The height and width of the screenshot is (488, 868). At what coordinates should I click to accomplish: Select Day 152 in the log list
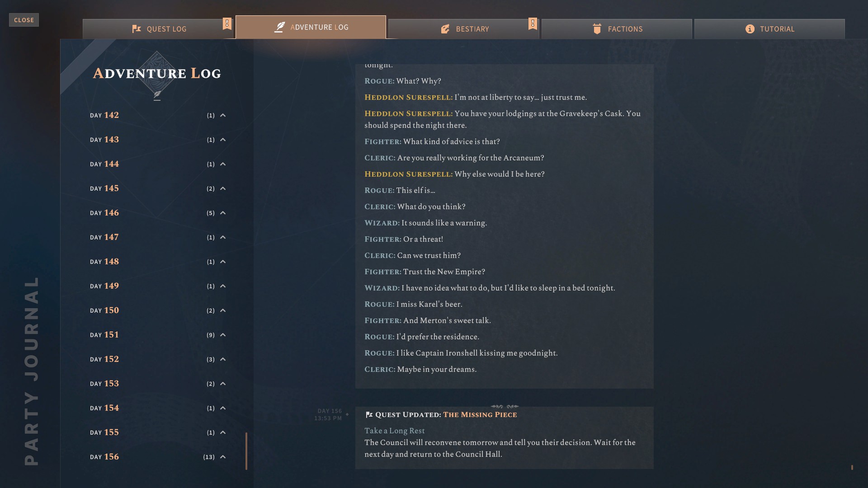(x=158, y=359)
